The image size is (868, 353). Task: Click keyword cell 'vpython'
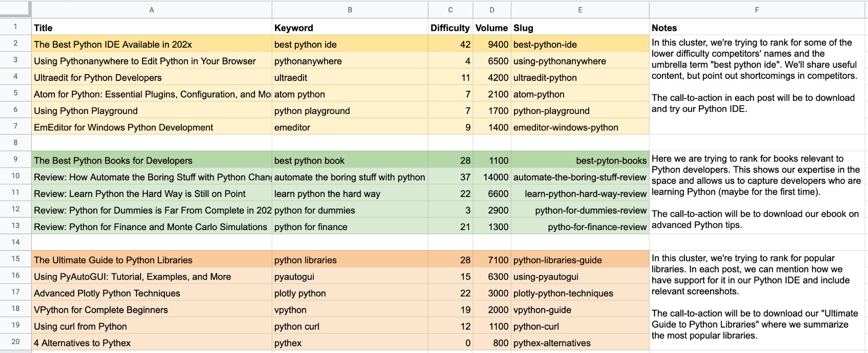coord(350,309)
